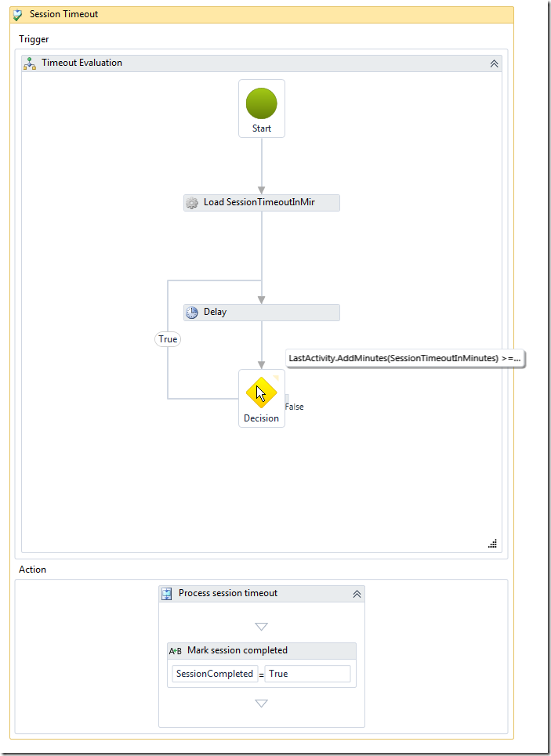Select the Session Timeout title text

(x=63, y=14)
